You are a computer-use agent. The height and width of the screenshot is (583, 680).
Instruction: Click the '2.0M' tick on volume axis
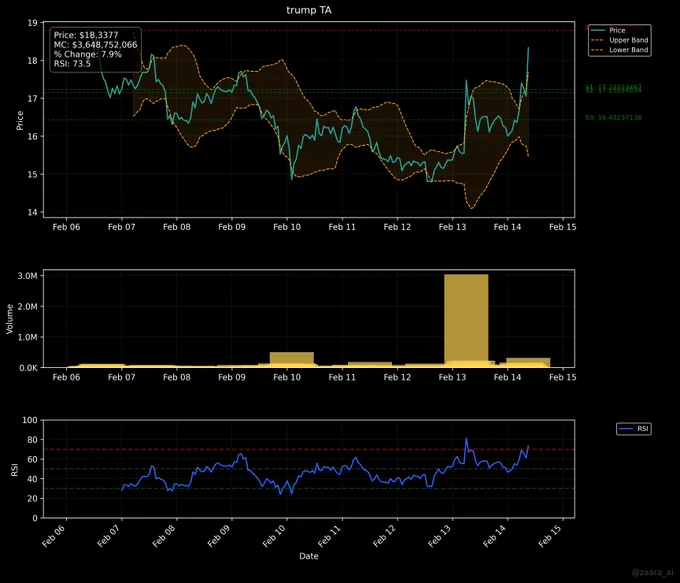[x=27, y=307]
